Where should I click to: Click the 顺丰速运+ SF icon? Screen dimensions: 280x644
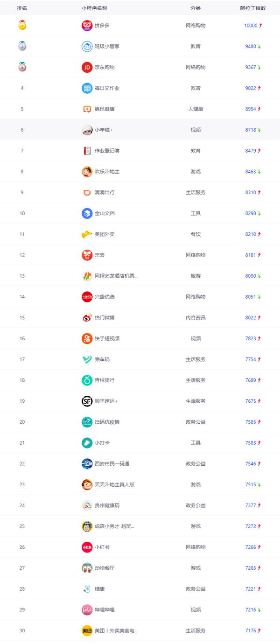pyautogui.click(x=87, y=401)
